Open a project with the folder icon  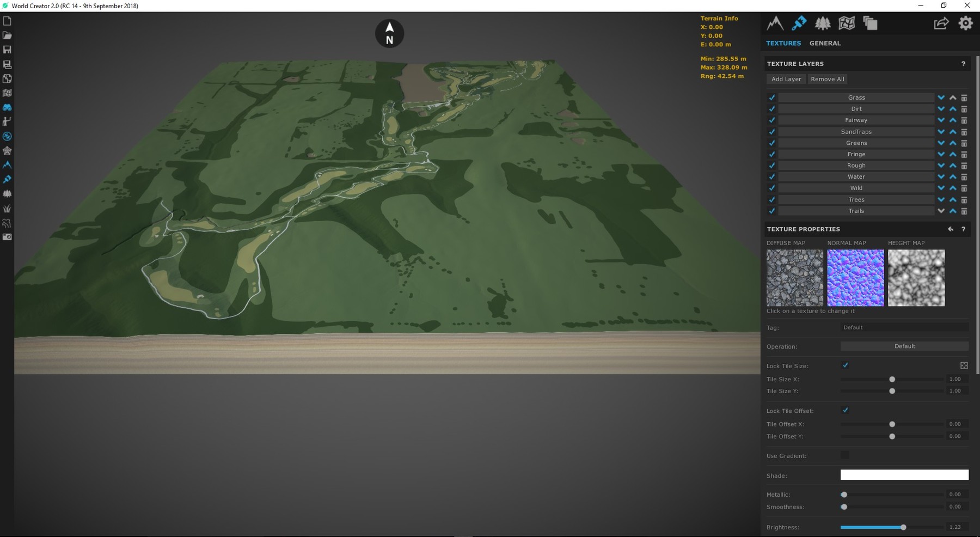tap(7, 35)
